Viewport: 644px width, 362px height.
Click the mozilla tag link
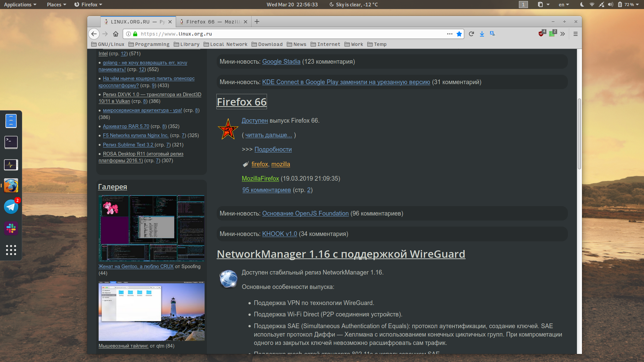click(280, 164)
